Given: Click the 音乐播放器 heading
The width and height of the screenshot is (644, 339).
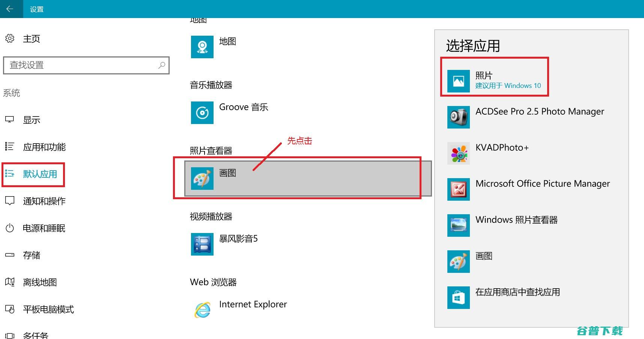Looking at the screenshot, I should tap(211, 85).
